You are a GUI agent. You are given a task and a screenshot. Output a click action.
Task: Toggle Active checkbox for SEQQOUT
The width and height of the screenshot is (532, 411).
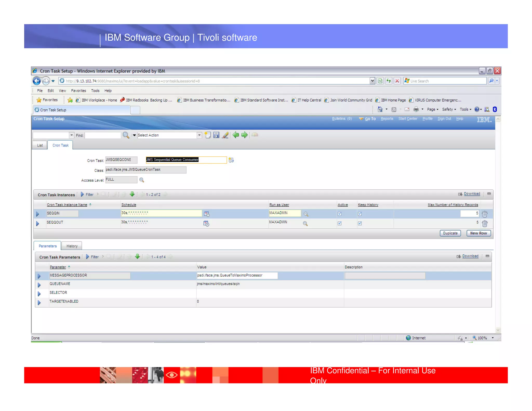click(340, 223)
